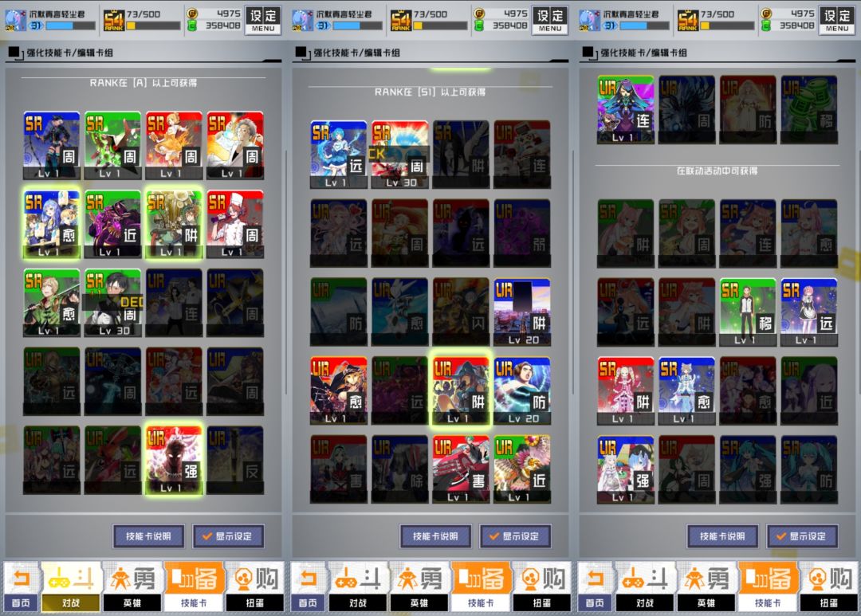Select UR 防 Lv 20 card in middle panel
The width and height of the screenshot is (861, 616).
[522, 390]
